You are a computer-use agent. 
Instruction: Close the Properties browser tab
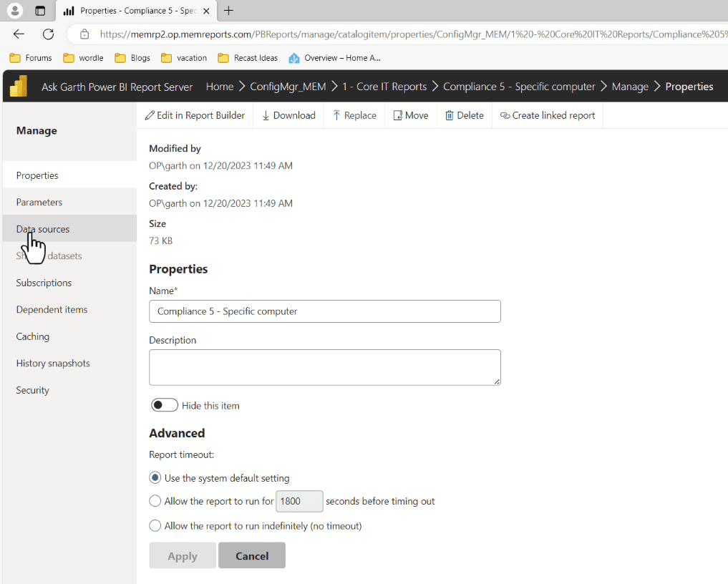pyautogui.click(x=207, y=11)
